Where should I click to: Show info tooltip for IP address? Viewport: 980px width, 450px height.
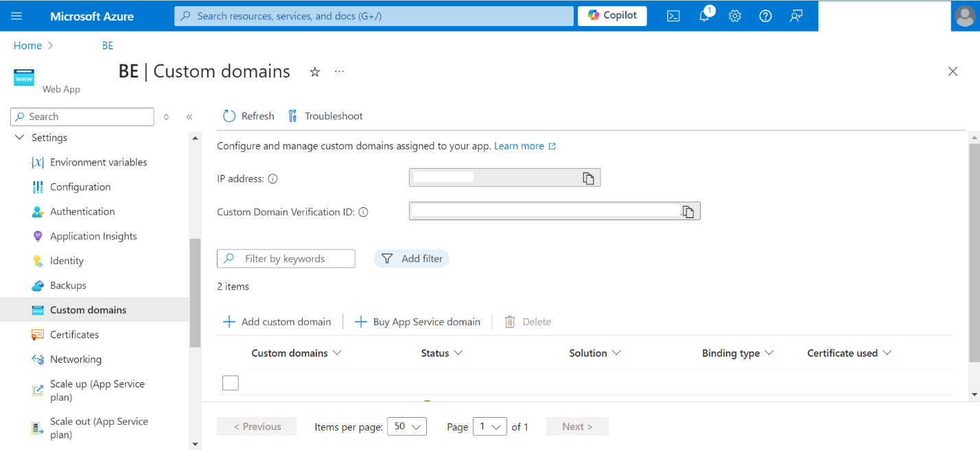272,179
